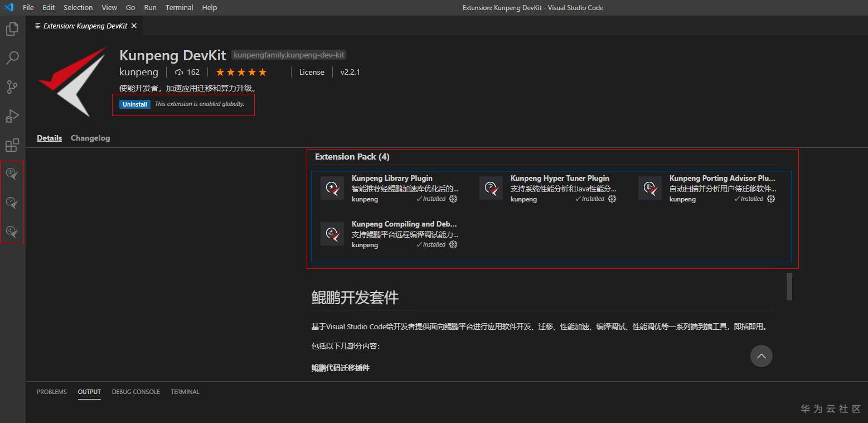This screenshot has width=868, height=423.
Task: Click the kunpeng publisher name link
Action: coord(139,72)
